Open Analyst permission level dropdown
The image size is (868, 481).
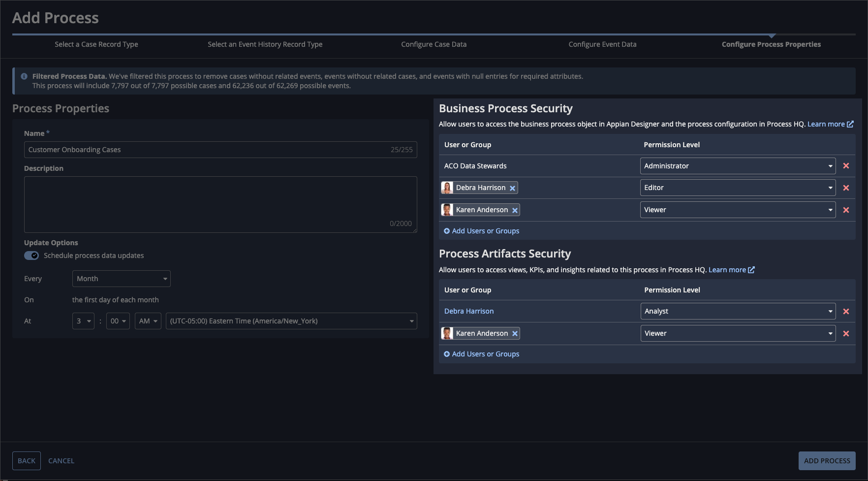pyautogui.click(x=738, y=311)
